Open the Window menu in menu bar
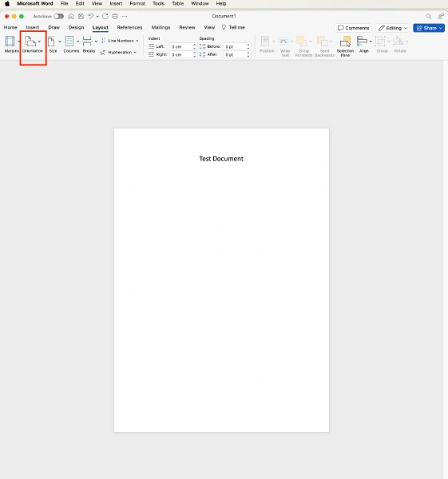The height and width of the screenshot is (479, 448). click(x=200, y=4)
